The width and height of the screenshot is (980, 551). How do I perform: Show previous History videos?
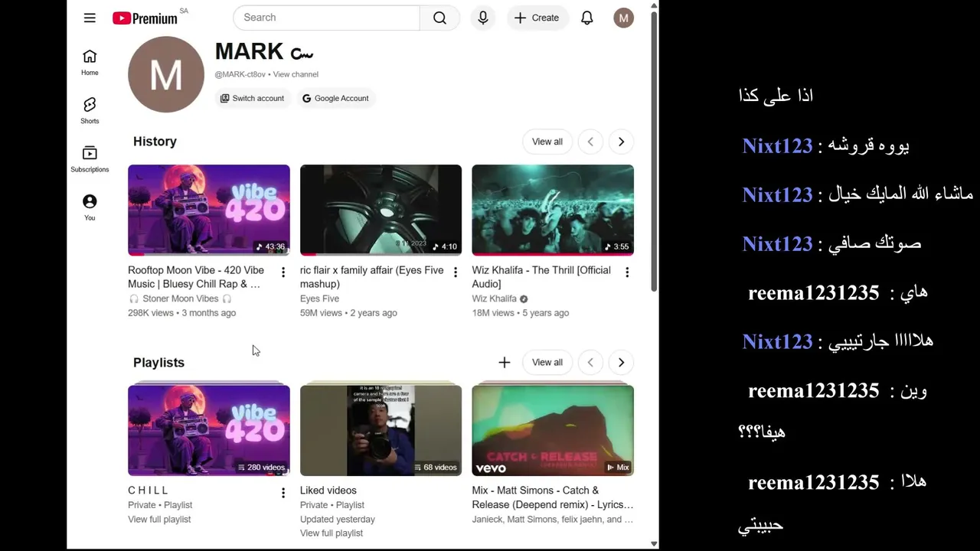(x=590, y=142)
